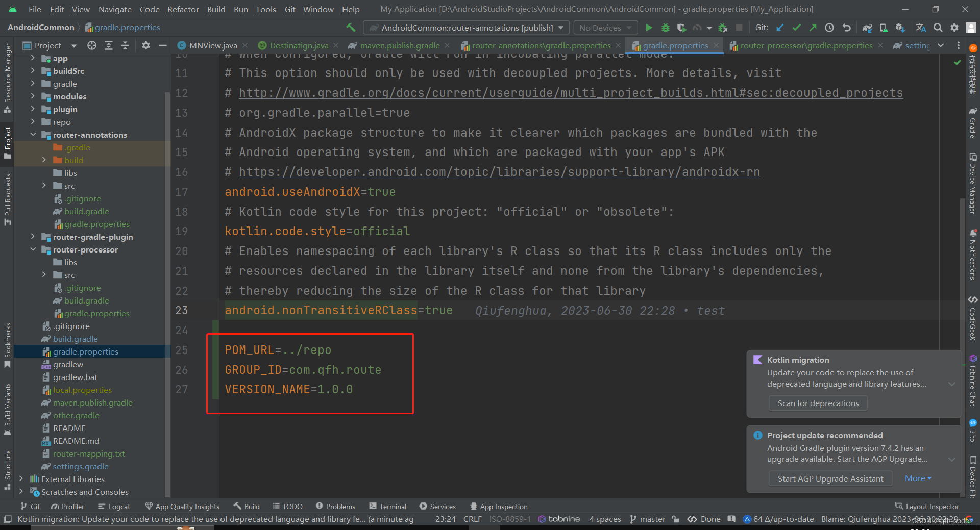Show Git history clock icon
This screenshot has width=980, height=530.
829,28
